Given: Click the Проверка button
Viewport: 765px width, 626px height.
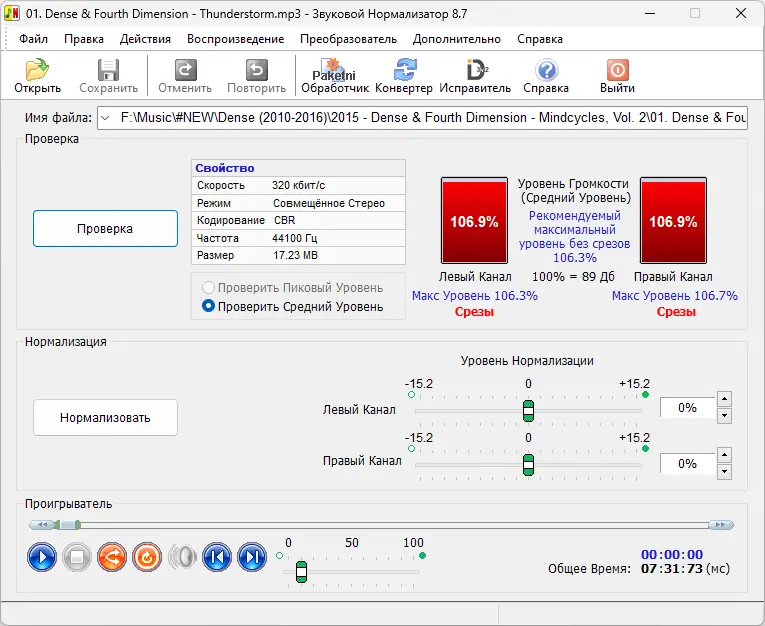Looking at the screenshot, I should point(105,228).
